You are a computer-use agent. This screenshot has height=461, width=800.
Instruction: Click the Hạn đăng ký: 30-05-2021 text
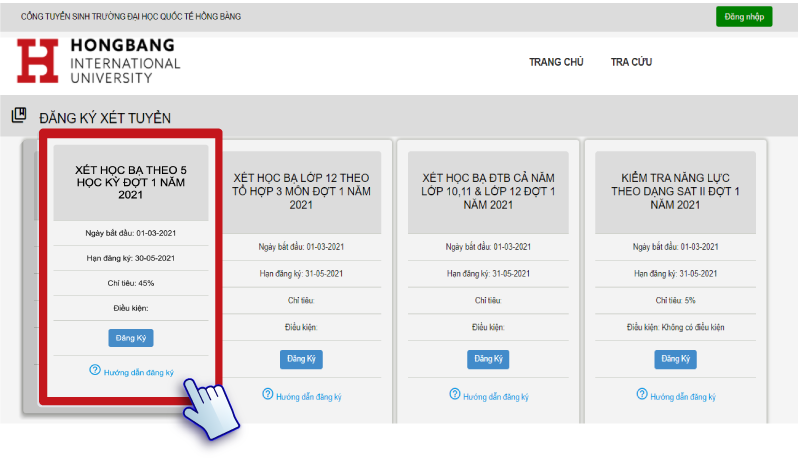[131, 258]
